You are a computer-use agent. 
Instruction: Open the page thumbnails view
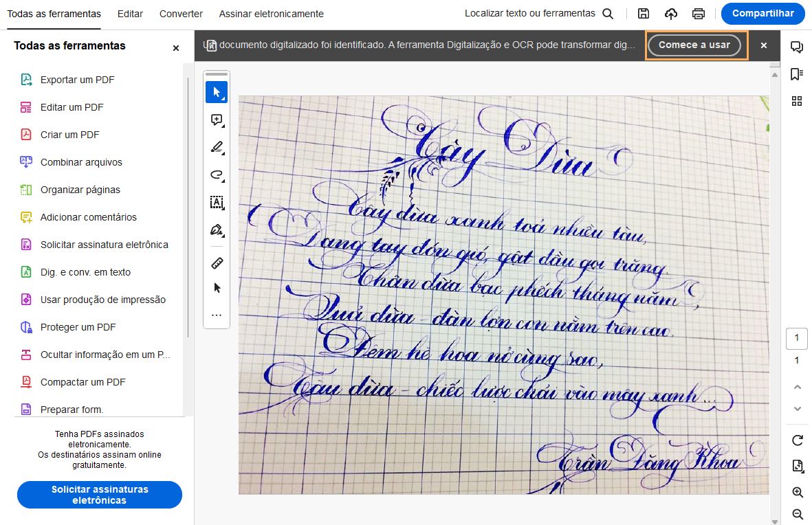[x=797, y=100]
